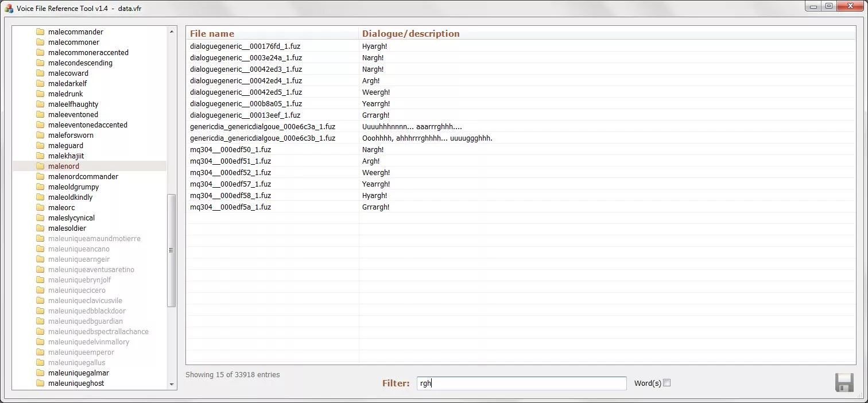Click the folder icon beside maledarkelf
Viewport: 868px width, 403px height.
40,84
